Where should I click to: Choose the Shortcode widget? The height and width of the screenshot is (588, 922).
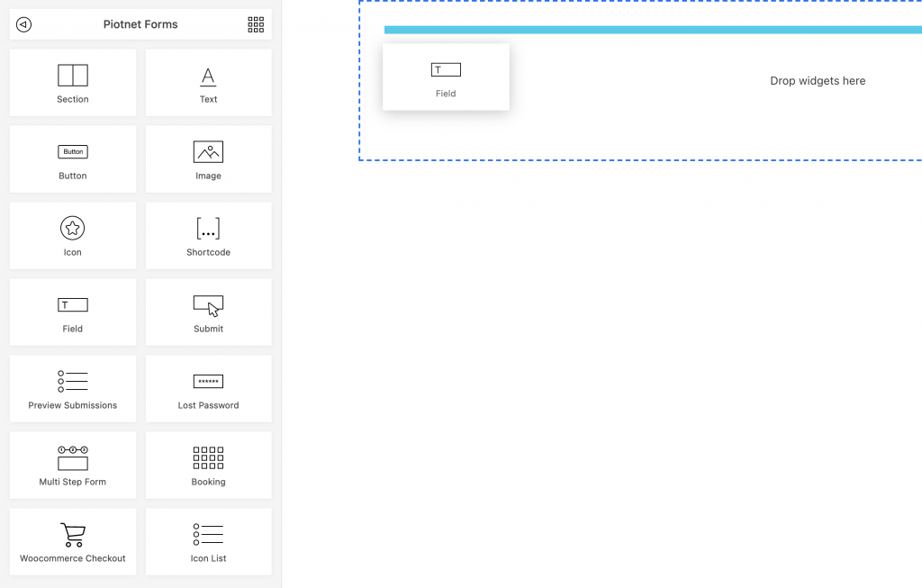click(208, 236)
